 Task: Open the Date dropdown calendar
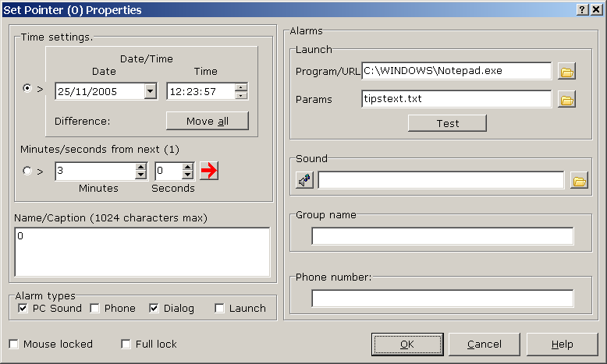coord(150,92)
